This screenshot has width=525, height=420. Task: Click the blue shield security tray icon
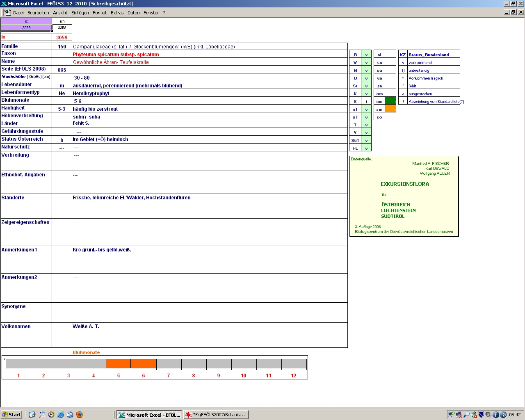click(x=481, y=415)
